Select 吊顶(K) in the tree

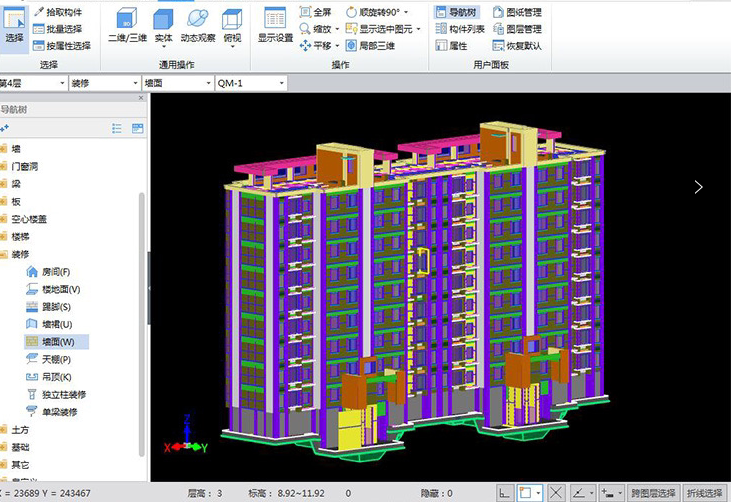pyautogui.click(x=49, y=377)
